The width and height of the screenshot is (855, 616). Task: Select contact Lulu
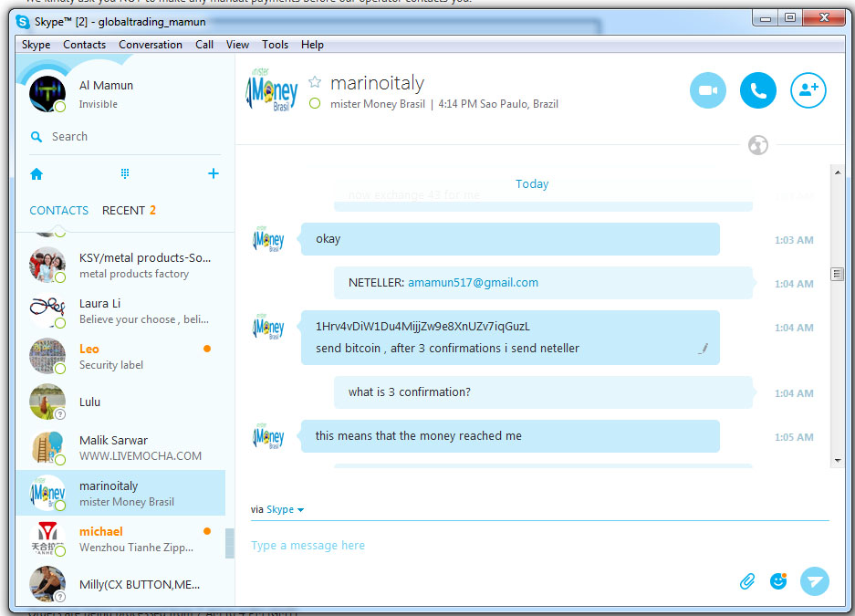tap(120, 402)
